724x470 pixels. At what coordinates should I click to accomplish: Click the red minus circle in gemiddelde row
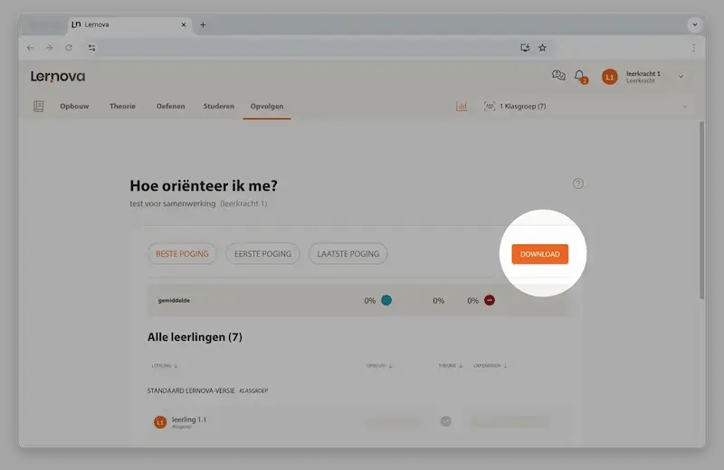[x=489, y=300]
